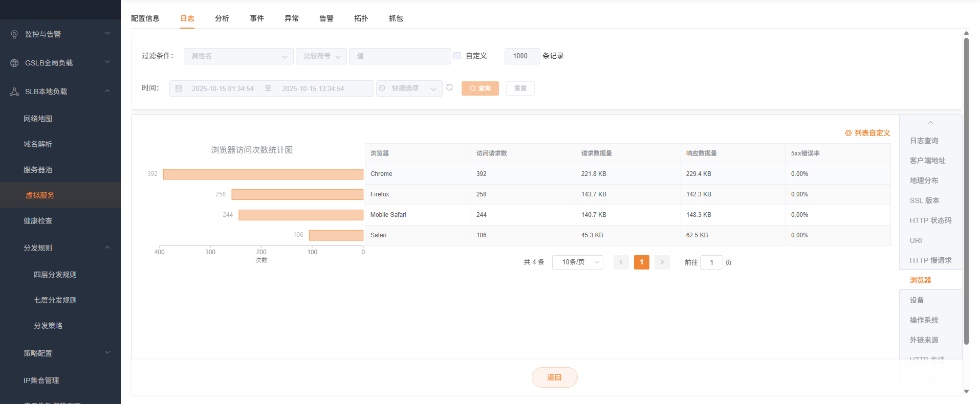
Task: Click the record count input field
Action: [521, 56]
